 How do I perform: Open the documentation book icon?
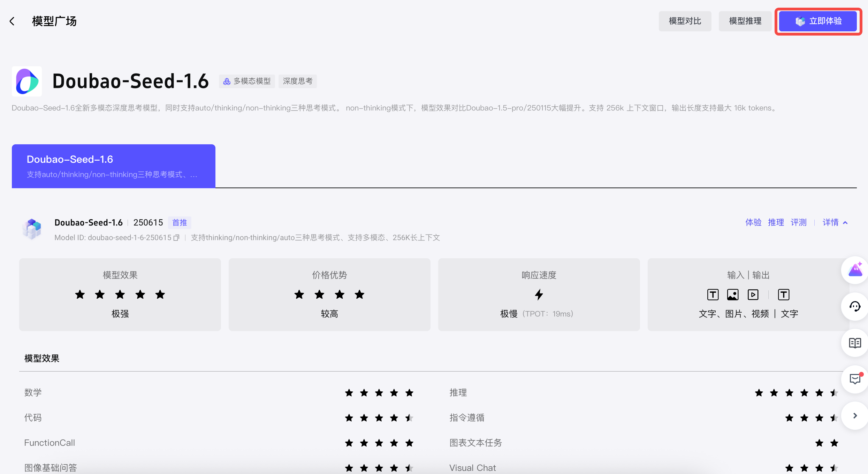[855, 343]
